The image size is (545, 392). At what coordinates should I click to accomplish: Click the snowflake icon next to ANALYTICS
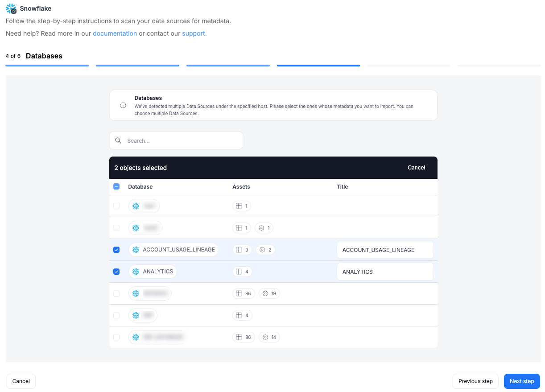pos(136,272)
